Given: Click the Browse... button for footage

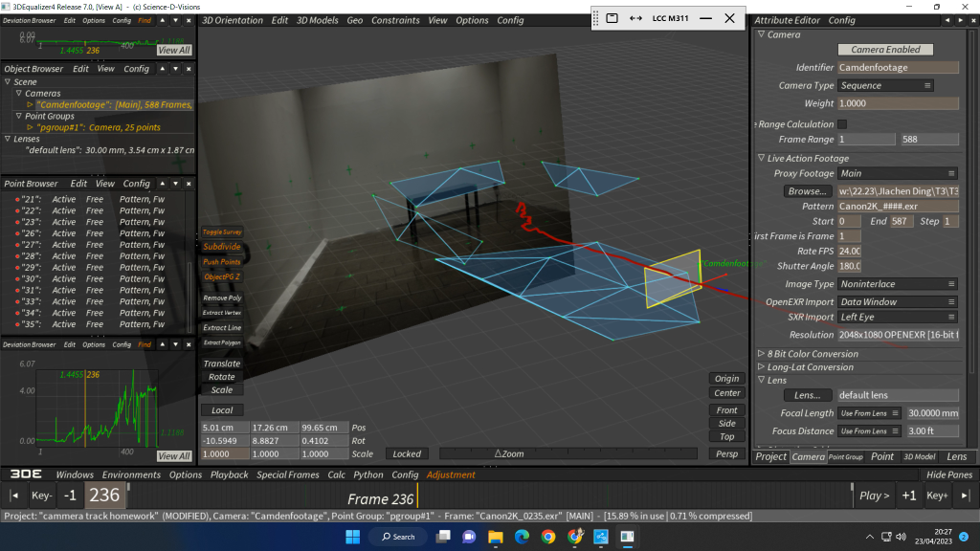Looking at the screenshot, I should point(806,191).
